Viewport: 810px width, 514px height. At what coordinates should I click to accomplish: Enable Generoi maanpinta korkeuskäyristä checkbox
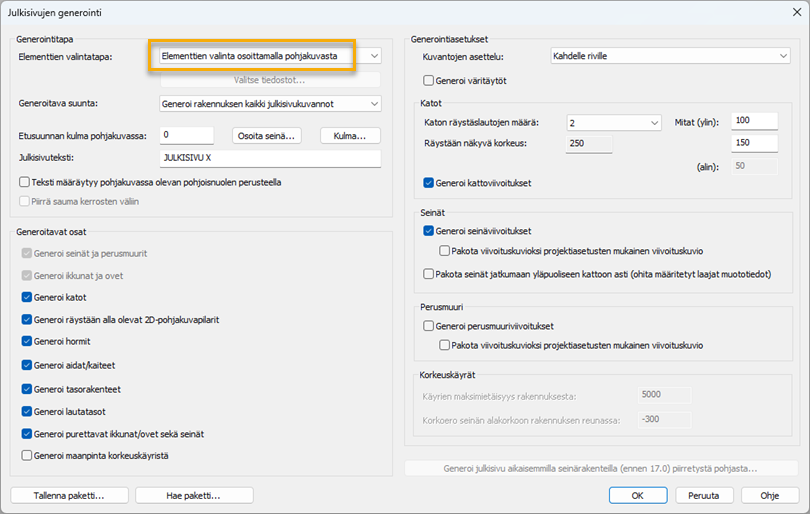tap(26, 456)
